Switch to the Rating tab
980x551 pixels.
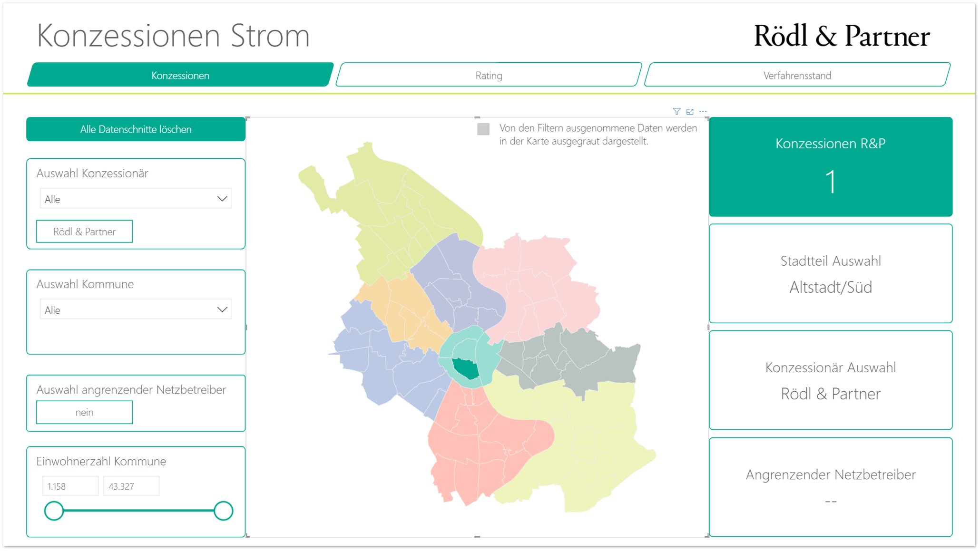coord(489,75)
